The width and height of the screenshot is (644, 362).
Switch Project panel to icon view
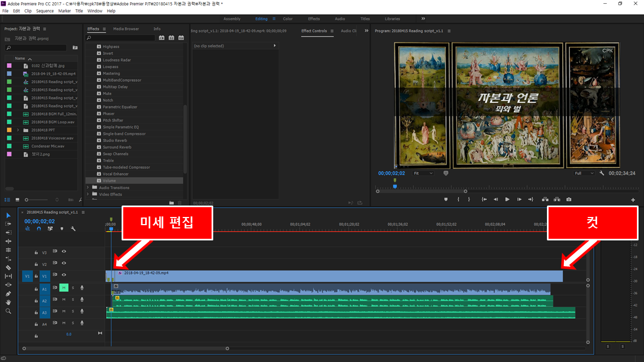(17, 200)
